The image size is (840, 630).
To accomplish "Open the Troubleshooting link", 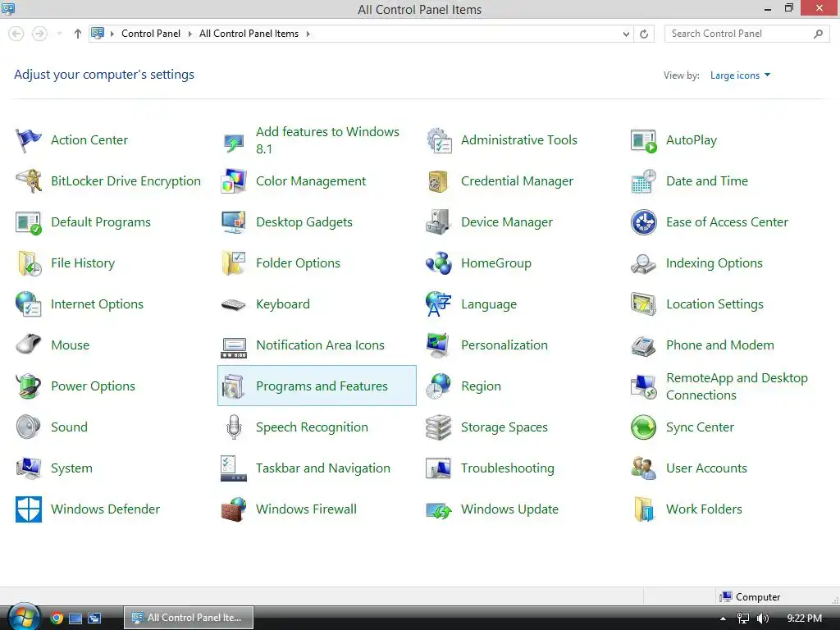I will (x=507, y=468).
